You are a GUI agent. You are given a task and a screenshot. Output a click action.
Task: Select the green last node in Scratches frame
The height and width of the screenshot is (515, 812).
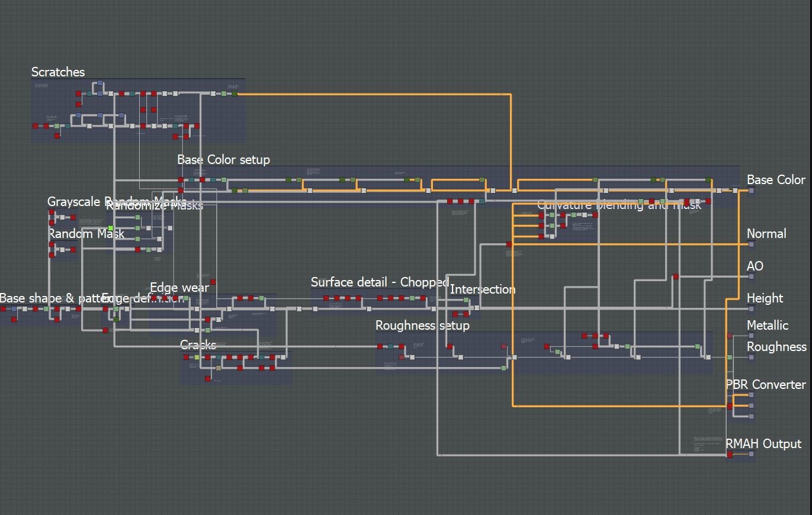coord(235,94)
